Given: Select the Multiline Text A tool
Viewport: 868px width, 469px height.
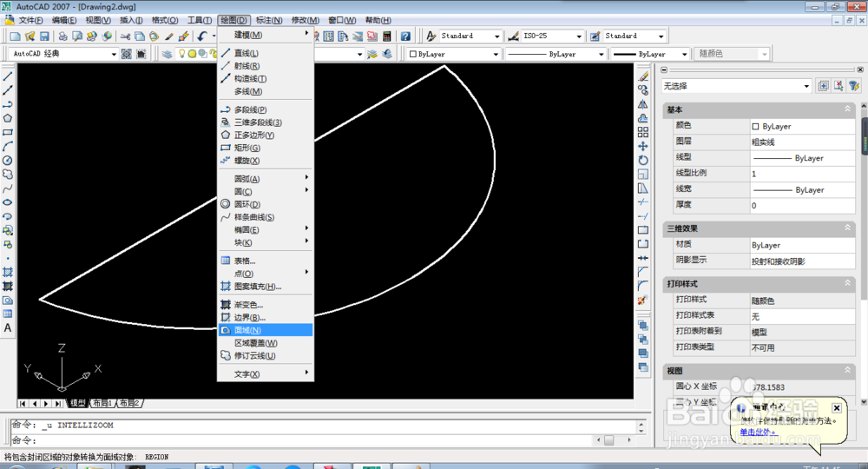Looking at the screenshot, I should pos(8,327).
